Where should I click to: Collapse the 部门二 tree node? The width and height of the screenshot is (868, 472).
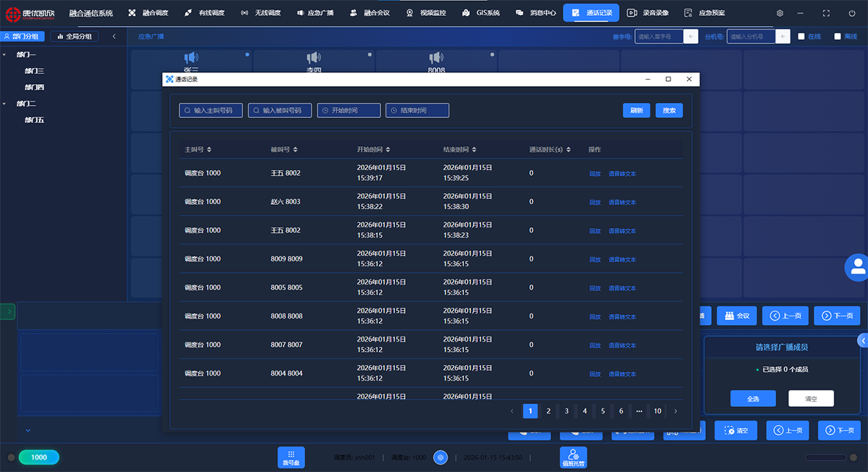[x=4, y=104]
